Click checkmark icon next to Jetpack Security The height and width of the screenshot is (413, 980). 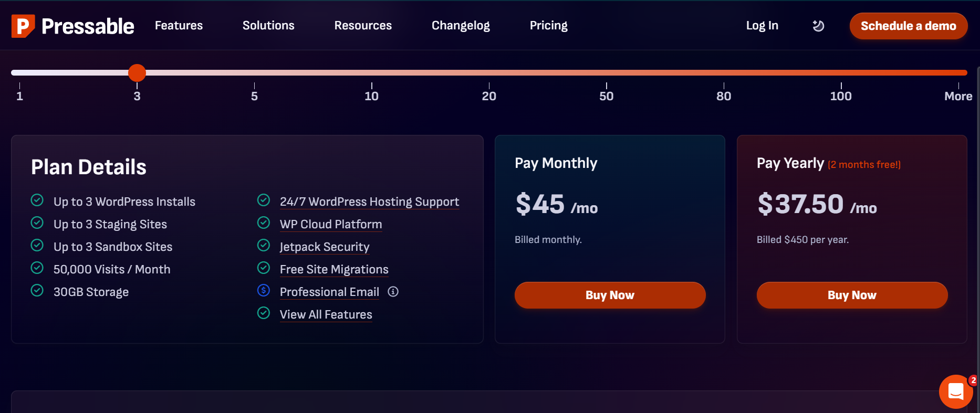coord(264,245)
